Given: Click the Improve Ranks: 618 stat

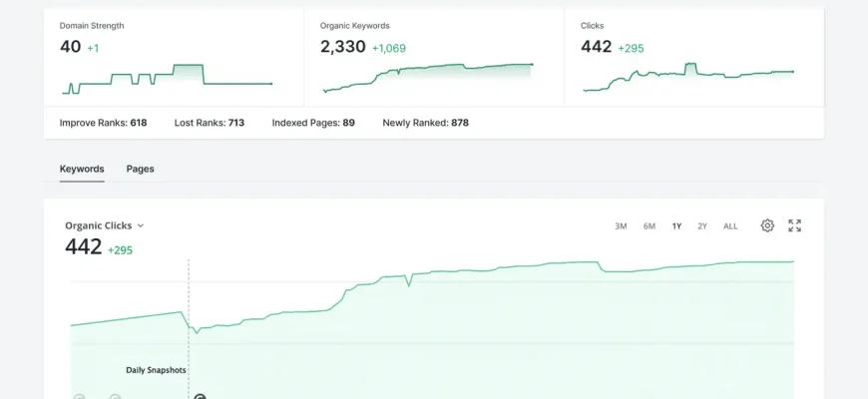Looking at the screenshot, I should tap(103, 123).
